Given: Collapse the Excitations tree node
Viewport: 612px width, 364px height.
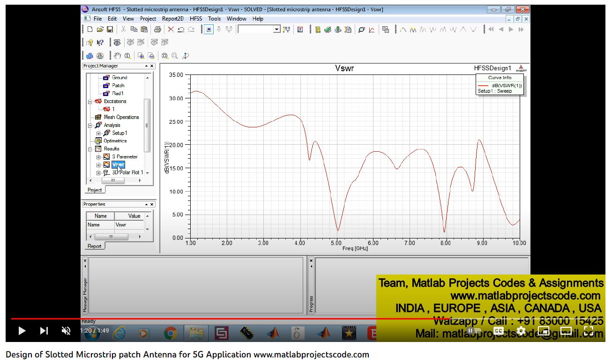Looking at the screenshot, I should point(90,101).
